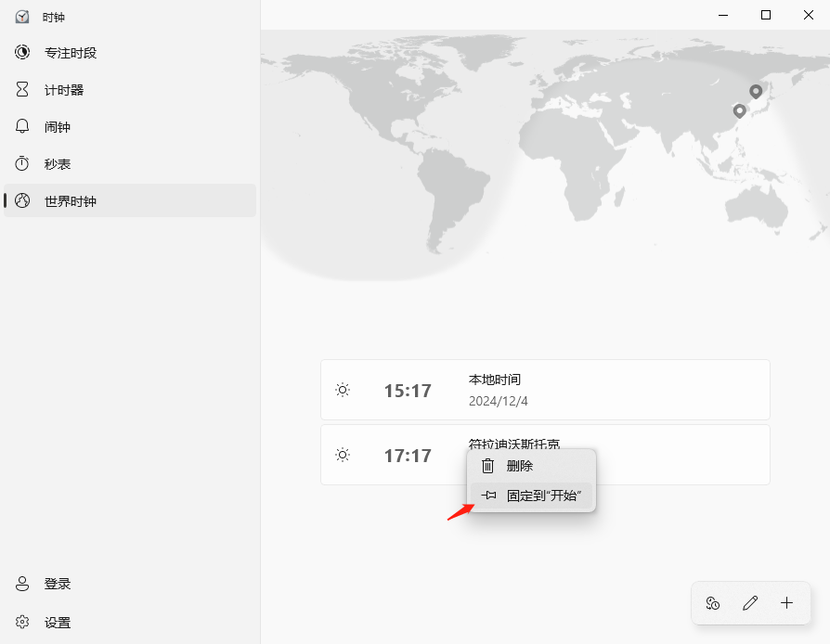Click the trash icon in context menu

pos(487,466)
